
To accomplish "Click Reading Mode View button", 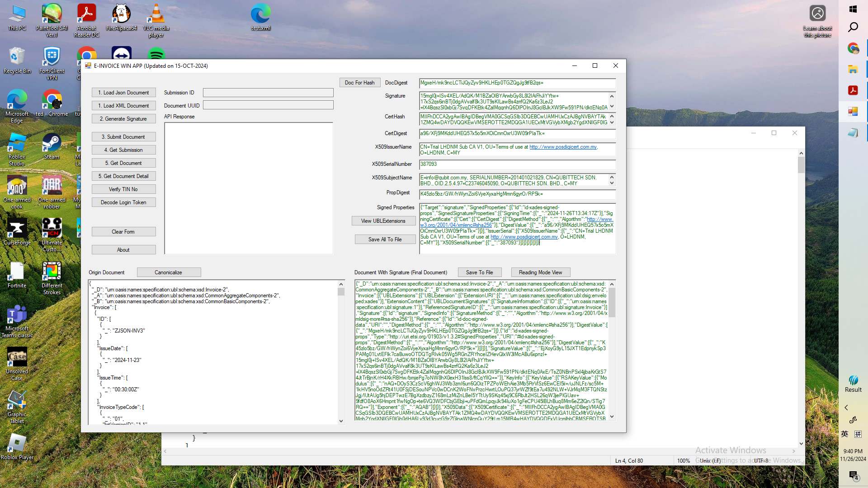I will pos(540,272).
